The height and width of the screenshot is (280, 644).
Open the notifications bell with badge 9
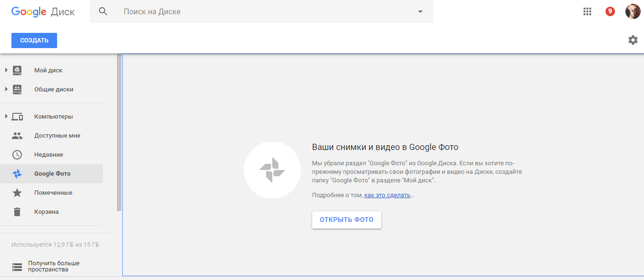[610, 11]
